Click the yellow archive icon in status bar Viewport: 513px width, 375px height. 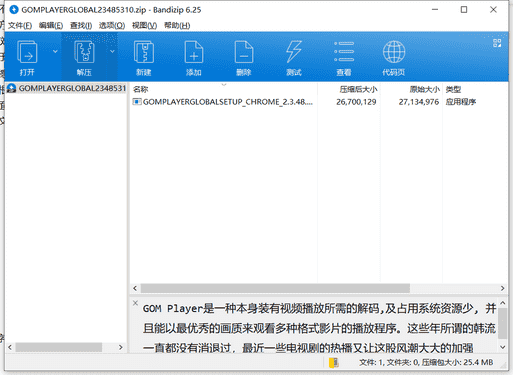click(x=333, y=363)
